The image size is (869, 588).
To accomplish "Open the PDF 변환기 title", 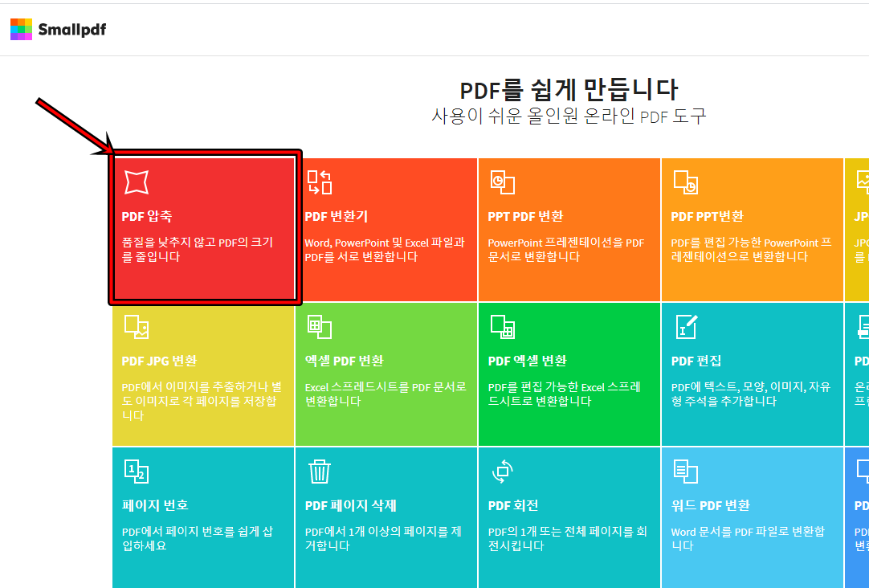I will (337, 216).
